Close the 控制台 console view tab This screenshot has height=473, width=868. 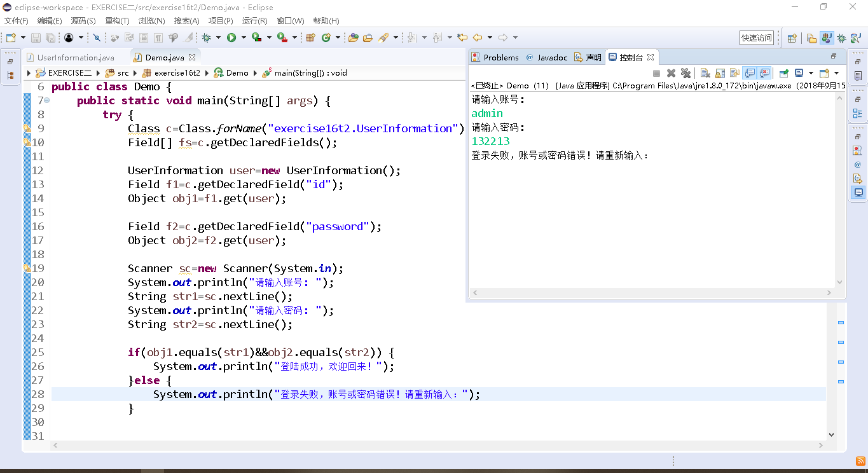(651, 57)
